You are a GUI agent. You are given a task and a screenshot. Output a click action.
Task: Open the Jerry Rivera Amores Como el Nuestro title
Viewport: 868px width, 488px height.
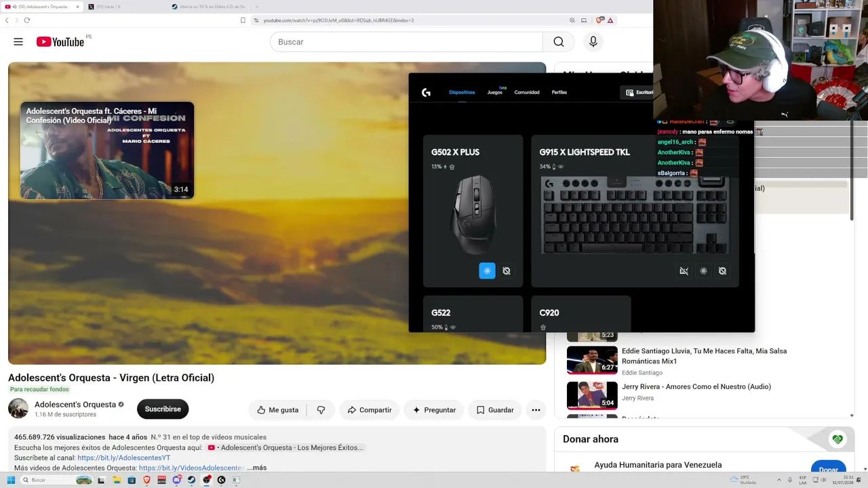click(x=696, y=387)
